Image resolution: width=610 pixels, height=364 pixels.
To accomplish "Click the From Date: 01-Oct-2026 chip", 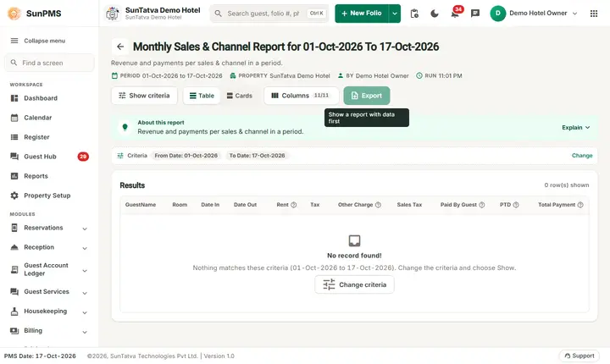I will click(186, 156).
